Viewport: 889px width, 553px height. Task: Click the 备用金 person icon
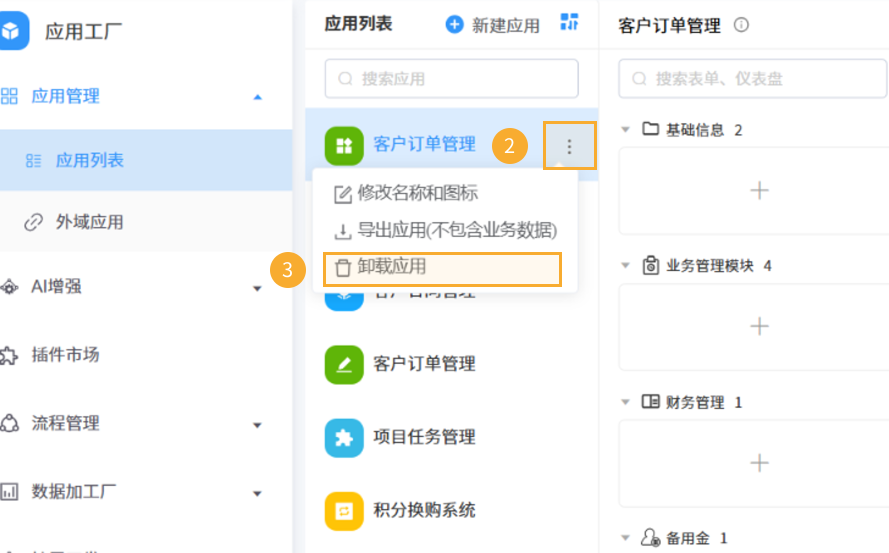pyautogui.click(x=650, y=537)
